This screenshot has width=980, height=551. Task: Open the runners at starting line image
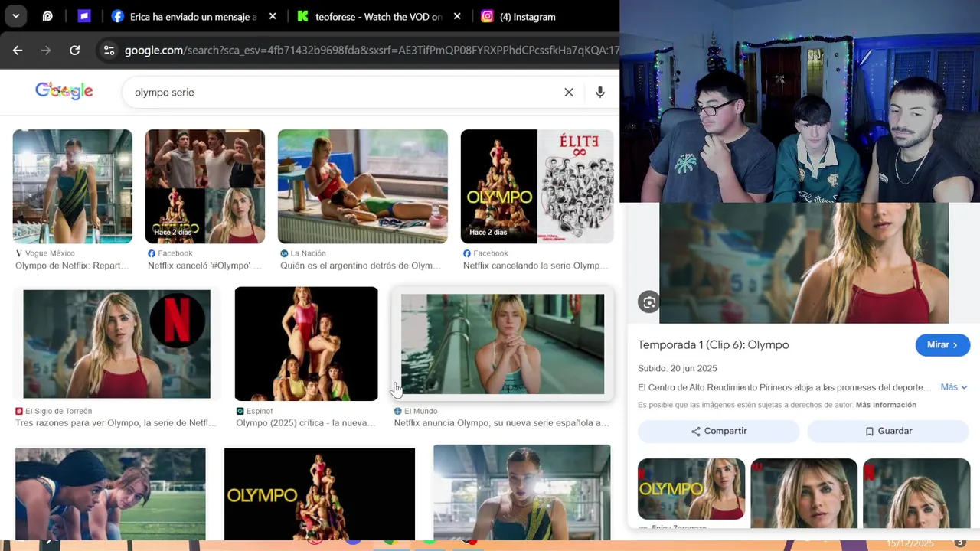tap(110, 494)
